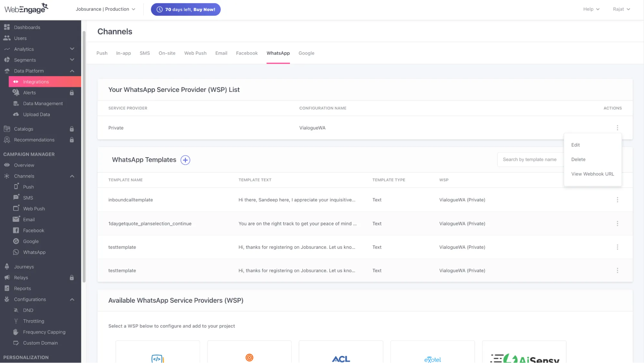Click the Recommendations icon
Screen dimensions: 644x363
pyautogui.click(x=7, y=140)
